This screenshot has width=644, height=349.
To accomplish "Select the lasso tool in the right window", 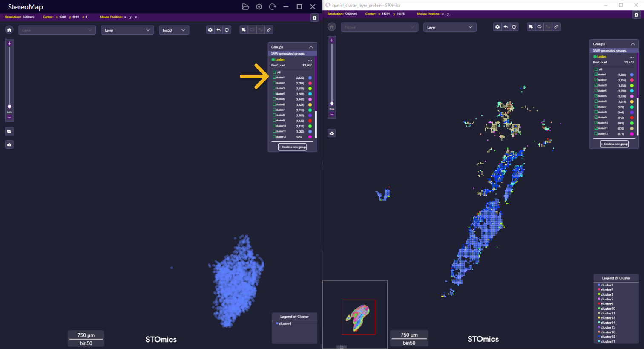I will (539, 27).
